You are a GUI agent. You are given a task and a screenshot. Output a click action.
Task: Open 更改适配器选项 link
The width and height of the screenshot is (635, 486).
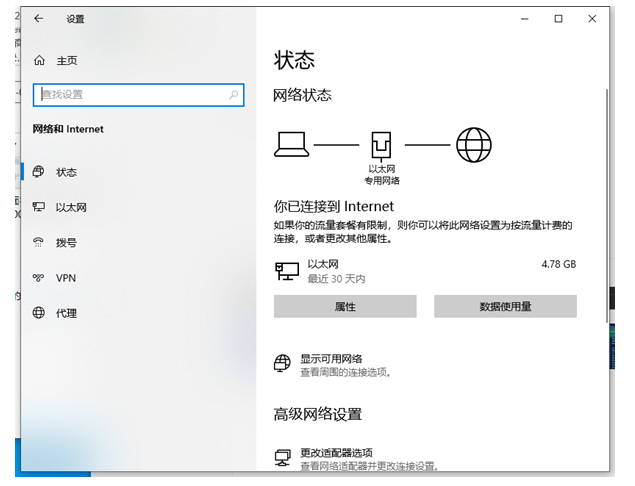pyautogui.click(x=336, y=453)
